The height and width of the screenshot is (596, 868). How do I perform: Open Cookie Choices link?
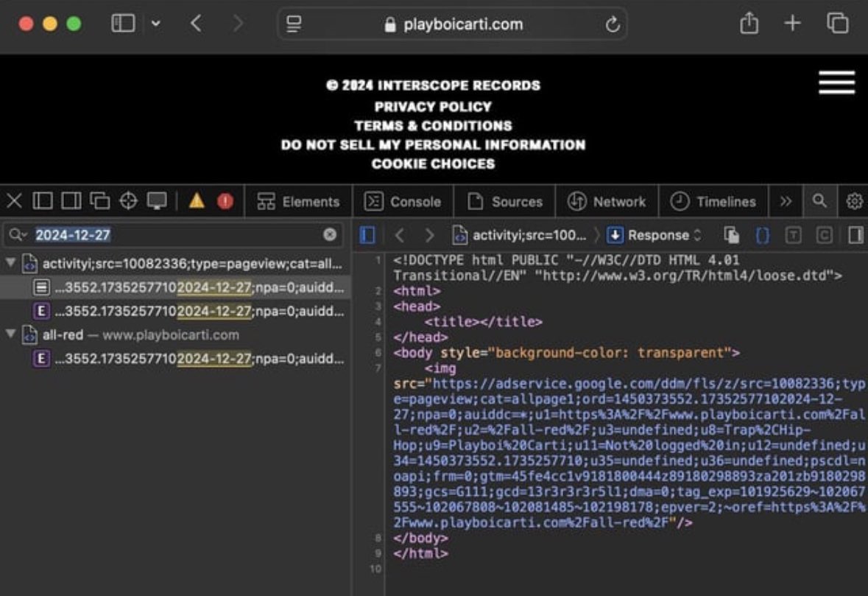[x=433, y=164]
